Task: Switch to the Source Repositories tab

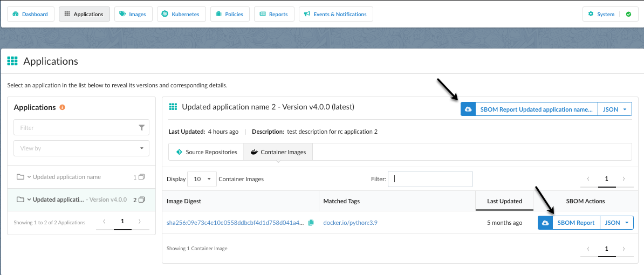Action: [206, 152]
